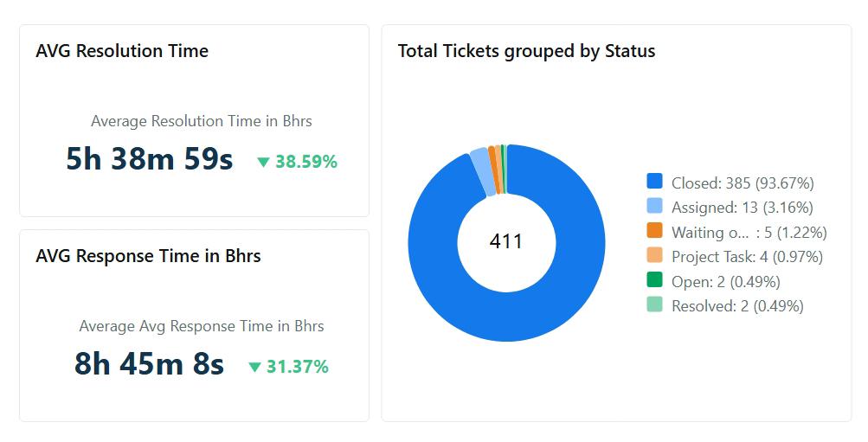Image resolution: width=868 pixels, height=442 pixels.
Task: Click the Resolved legend mint swatch
Action: pos(654,304)
